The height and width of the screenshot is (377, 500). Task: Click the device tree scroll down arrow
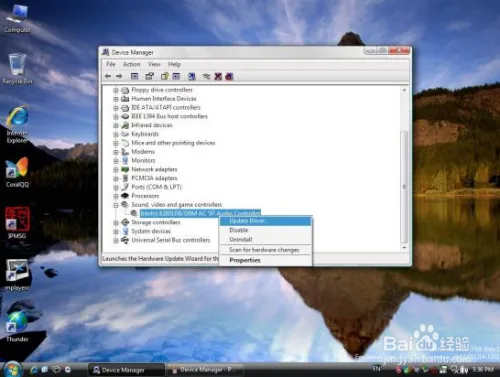tap(404, 248)
